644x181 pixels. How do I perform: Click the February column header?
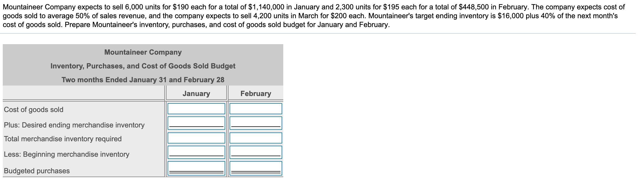point(256,94)
